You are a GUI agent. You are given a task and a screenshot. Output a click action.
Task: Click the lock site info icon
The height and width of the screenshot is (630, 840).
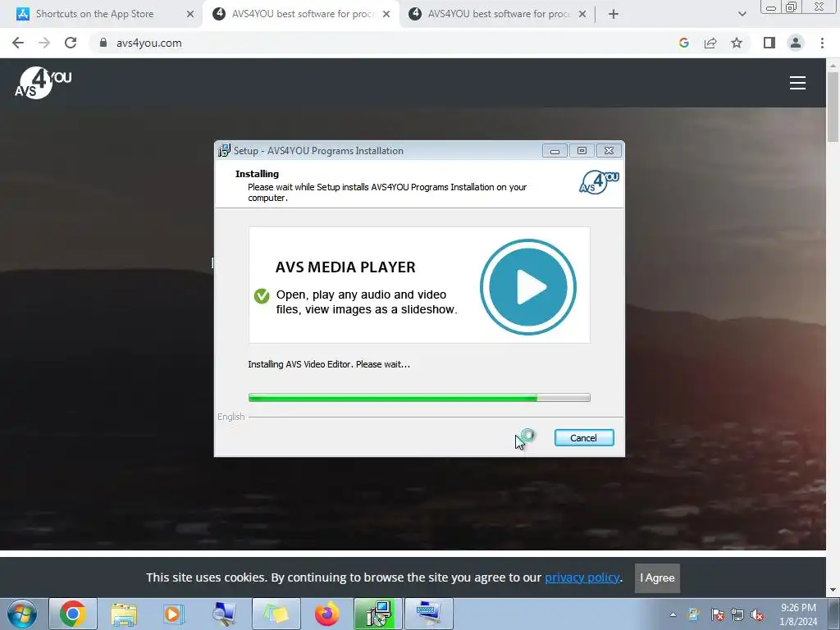tap(103, 43)
